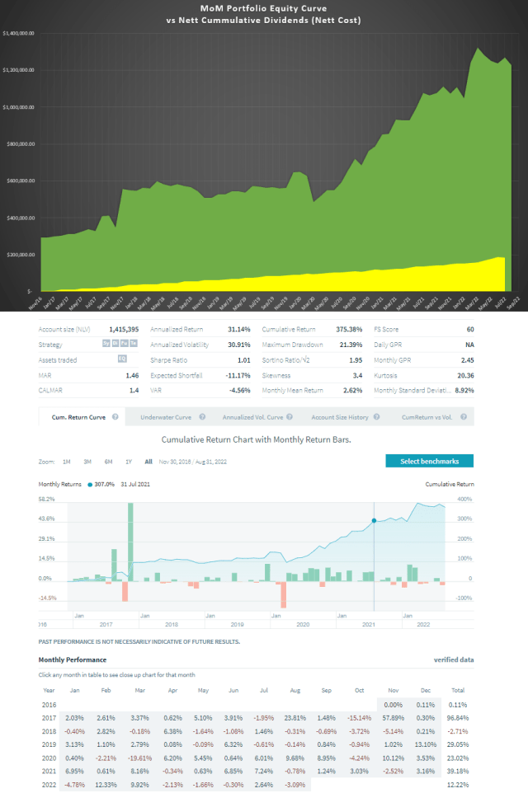The width and height of the screenshot is (528, 812).
Task: Click the Kurtosis value 20.36
Action: click(466, 375)
